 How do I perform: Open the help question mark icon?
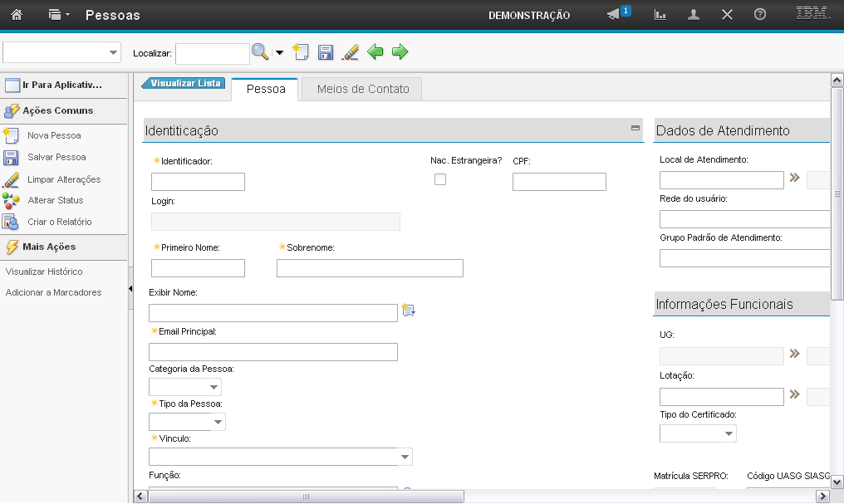pyautogui.click(x=759, y=15)
